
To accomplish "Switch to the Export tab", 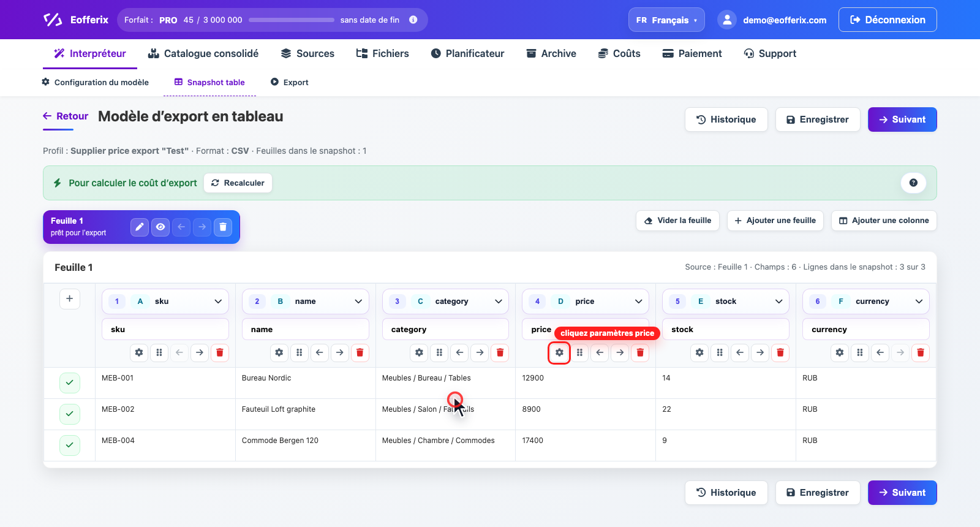I will pos(290,82).
